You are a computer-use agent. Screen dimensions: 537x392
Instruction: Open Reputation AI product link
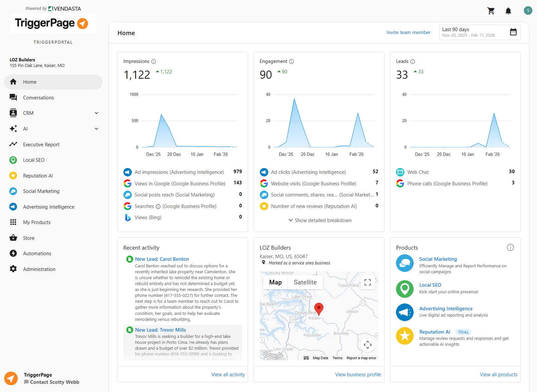(435, 332)
